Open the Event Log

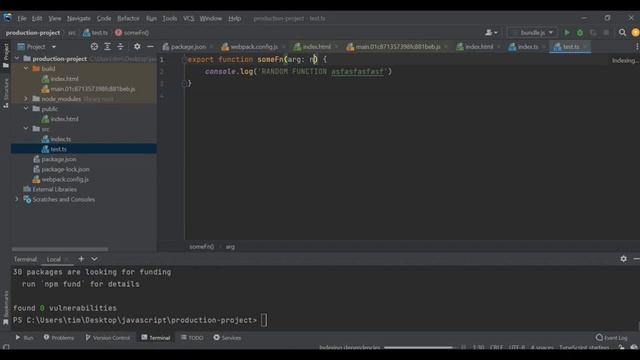point(611,338)
